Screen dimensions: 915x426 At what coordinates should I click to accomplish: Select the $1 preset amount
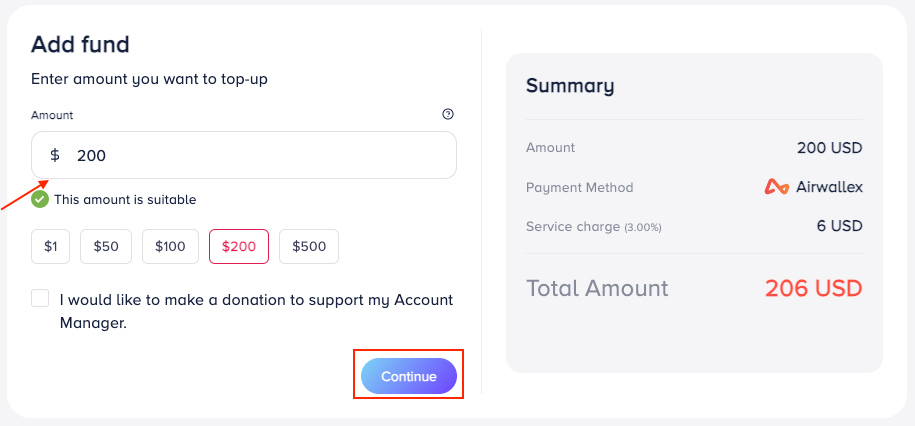click(x=50, y=246)
